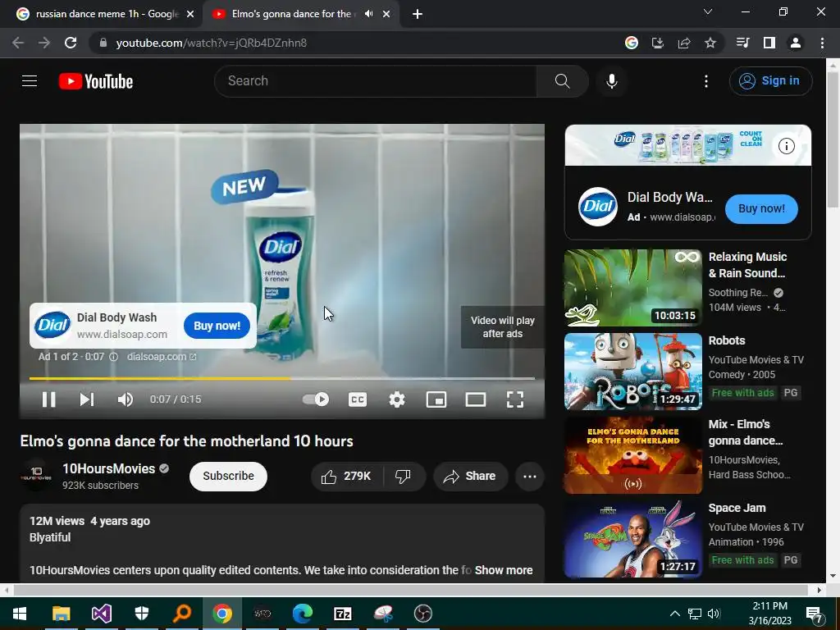This screenshot has height=630, width=840.
Task: Like the video with thumbs up
Action: [x=347, y=477]
